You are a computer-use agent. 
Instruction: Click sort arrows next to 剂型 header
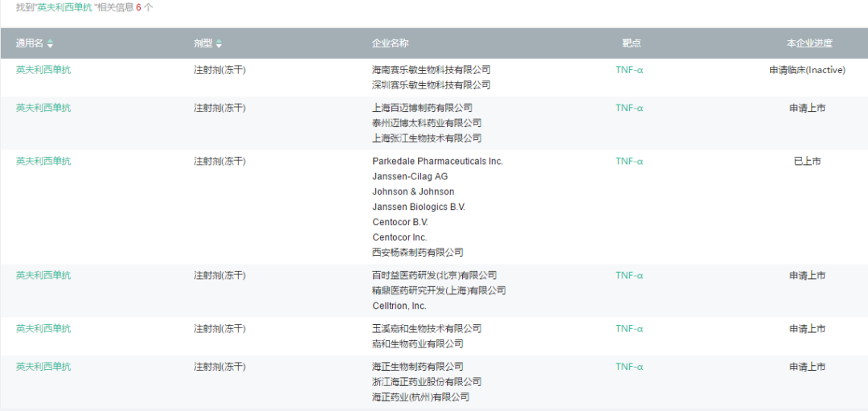tap(219, 43)
